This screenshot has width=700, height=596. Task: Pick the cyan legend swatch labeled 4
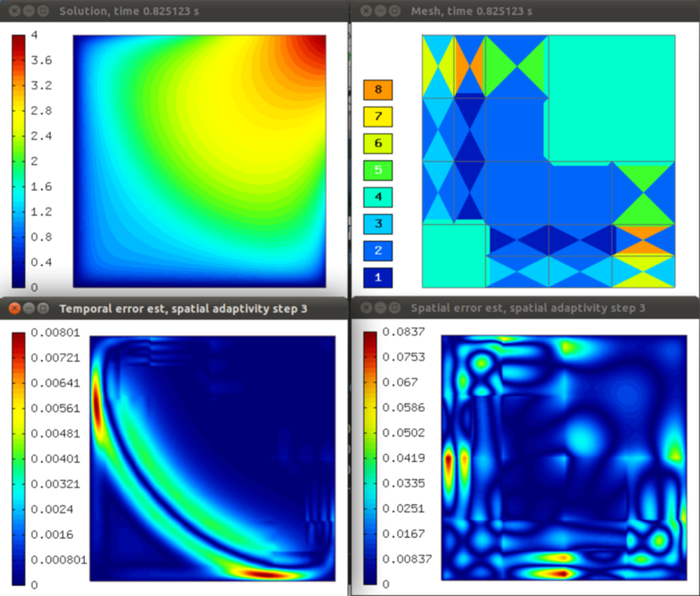pyautogui.click(x=378, y=196)
